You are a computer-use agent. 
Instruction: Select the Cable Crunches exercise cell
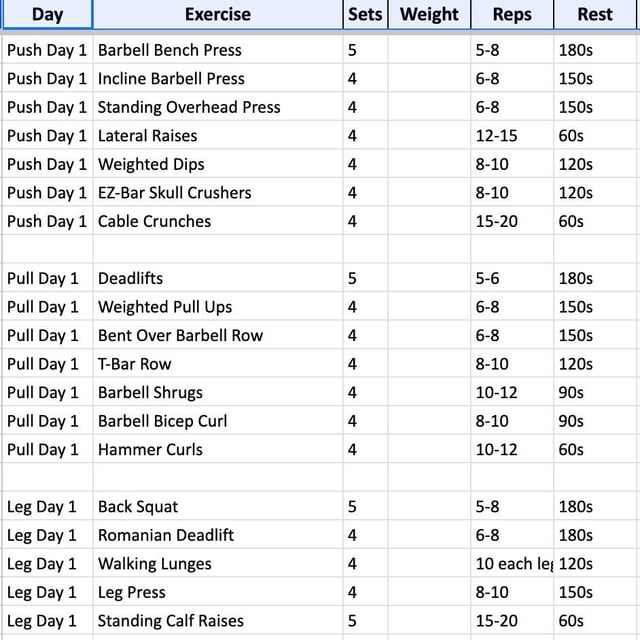(x=218, y=221)
